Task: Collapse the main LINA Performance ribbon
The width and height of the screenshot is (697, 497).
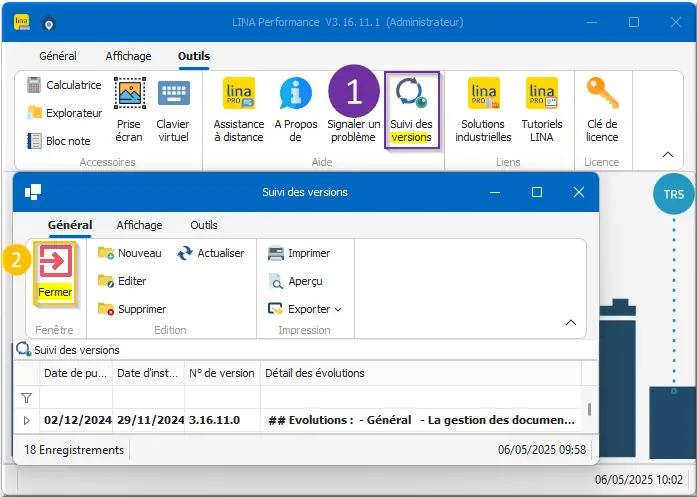Action: tap(668, 155)
